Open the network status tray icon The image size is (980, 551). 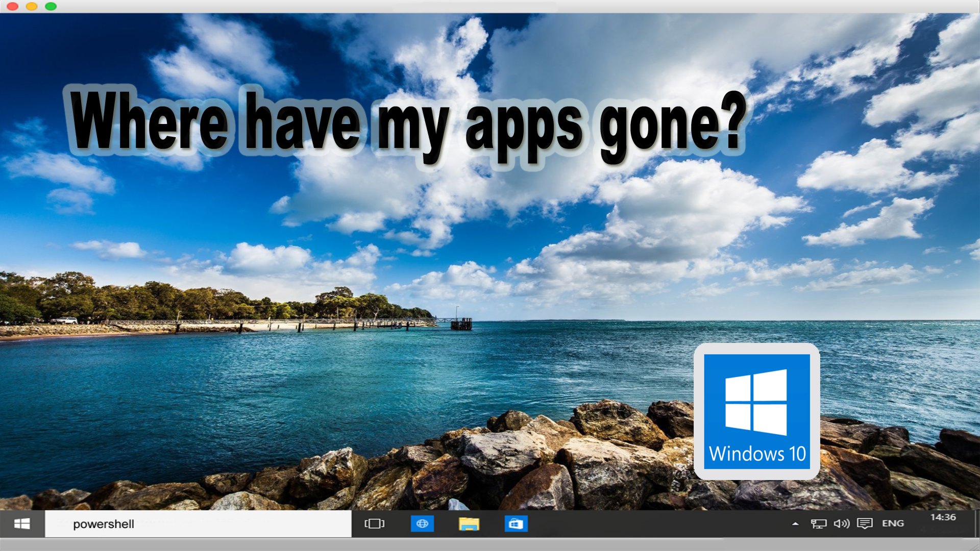click(818, 524)
